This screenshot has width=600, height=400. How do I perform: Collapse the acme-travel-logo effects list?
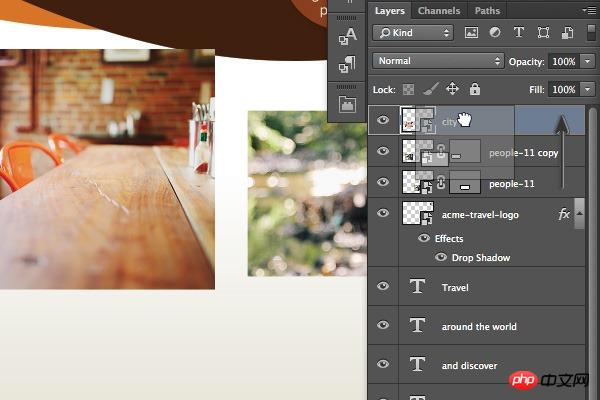click(580, 214)
